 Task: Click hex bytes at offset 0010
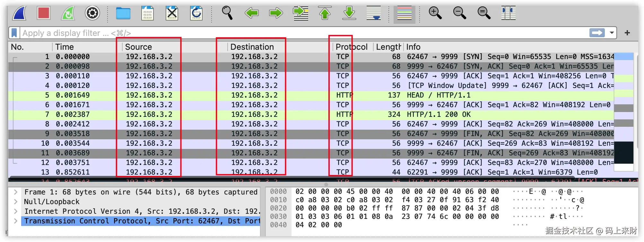pos(397,200)
